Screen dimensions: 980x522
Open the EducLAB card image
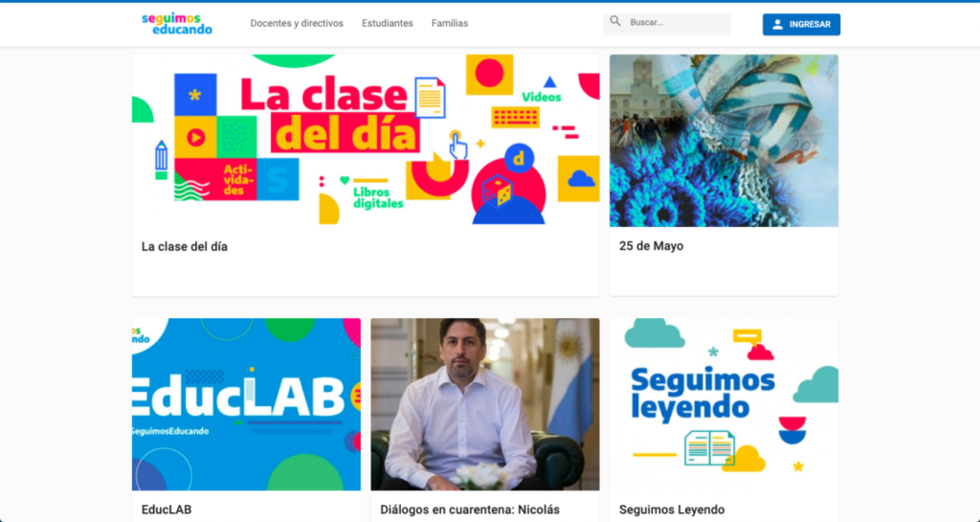[246, 404]
